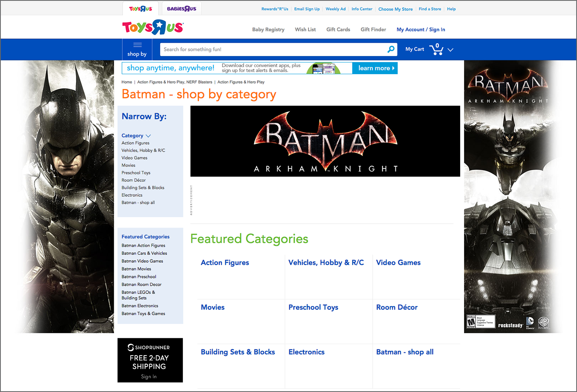Viewport: 577px width, 392px height.
Task: Filter by Action Figures in Narrow By
Action: point(135,143)
